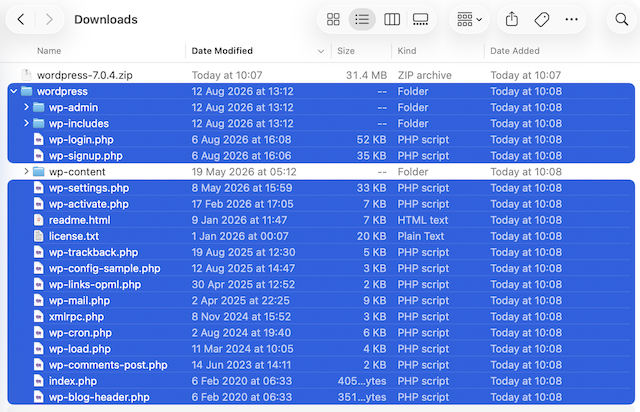Select the wp-load.php file name
The image size is (640, 412).
click(x=80, y=349)
